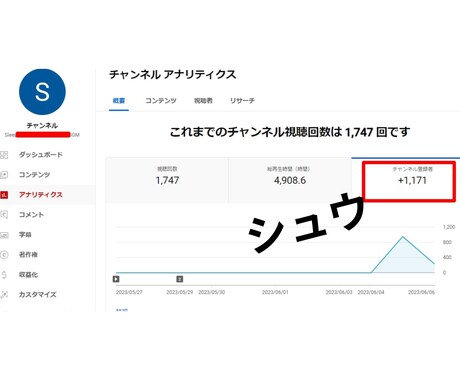Open 著作権 in the sidebar
460x380 pixels.
click(28, 255)
